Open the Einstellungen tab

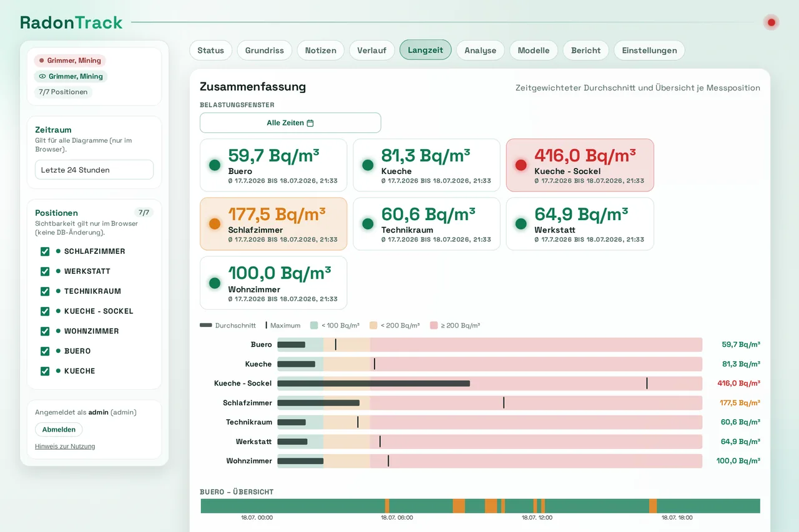click(x=649, y=51)
